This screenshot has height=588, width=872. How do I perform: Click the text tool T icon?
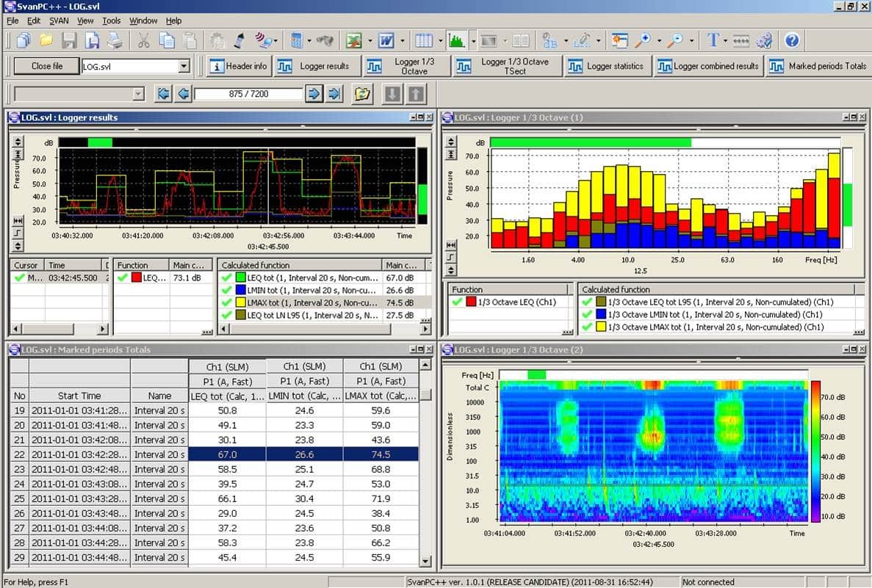coord(712,40)
